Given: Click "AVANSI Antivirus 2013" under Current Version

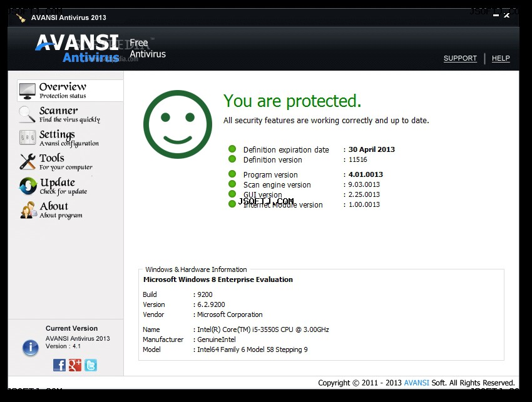Looking at the screenshot, I should 78,339.
